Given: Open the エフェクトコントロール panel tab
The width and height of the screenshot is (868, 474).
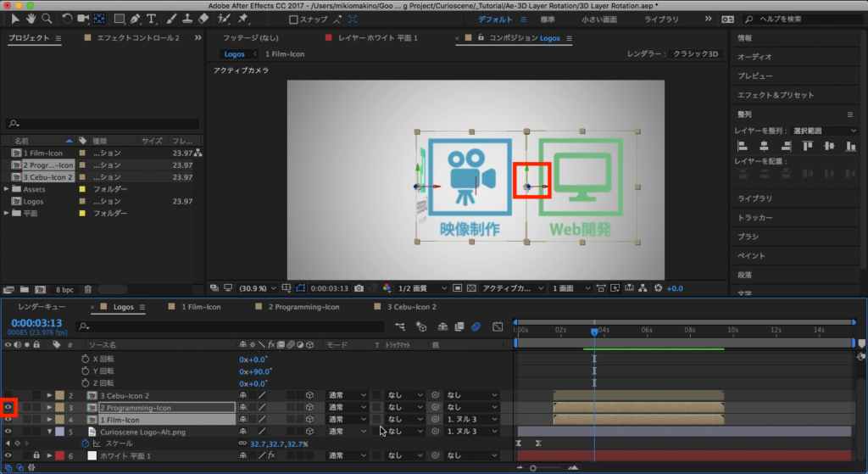Looking at the screenshot, I should pos(136,38).
